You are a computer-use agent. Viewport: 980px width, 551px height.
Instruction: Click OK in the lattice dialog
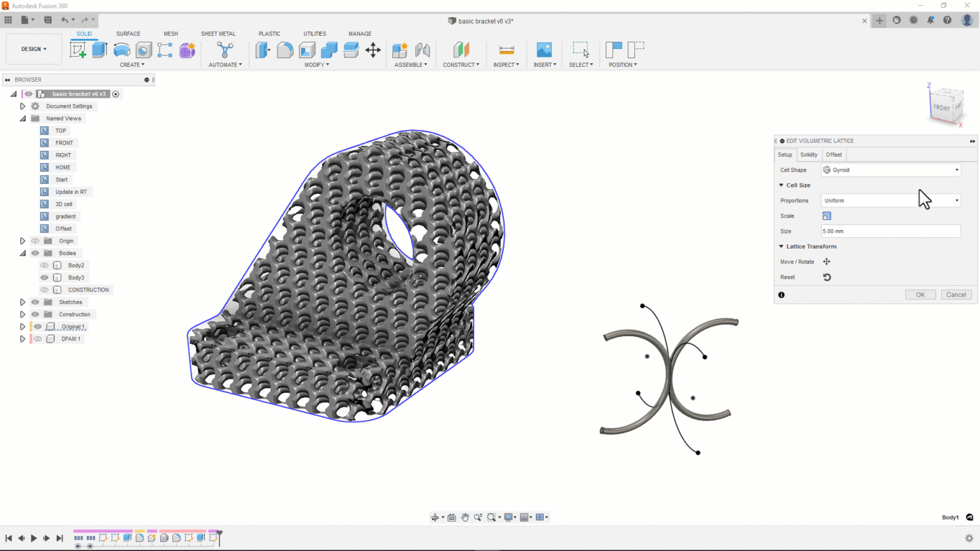tap(920, 295)
